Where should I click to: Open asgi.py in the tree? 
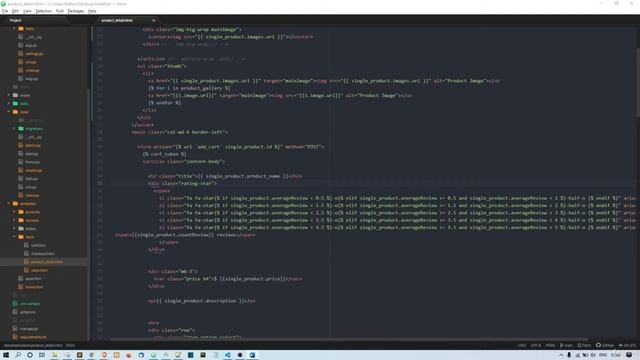[31, 45]
